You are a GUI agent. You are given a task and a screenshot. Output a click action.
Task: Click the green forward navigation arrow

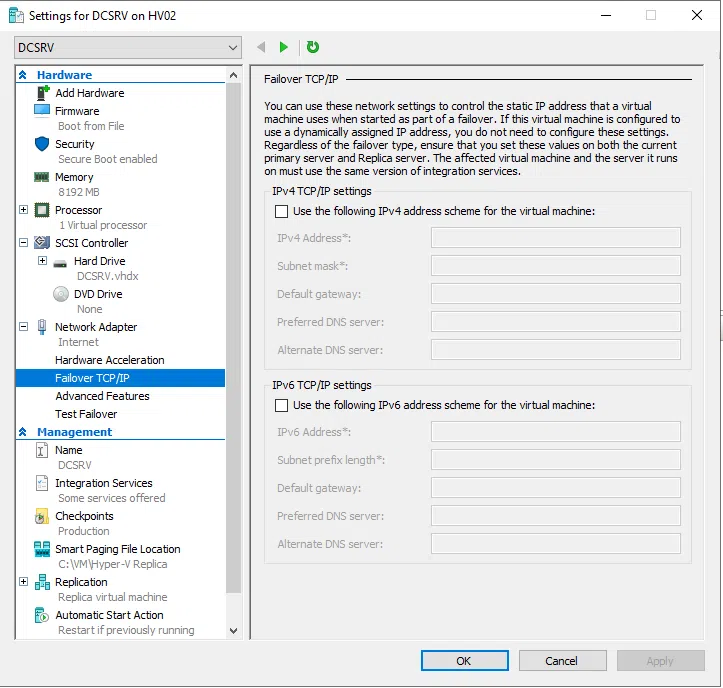[284, 47]
